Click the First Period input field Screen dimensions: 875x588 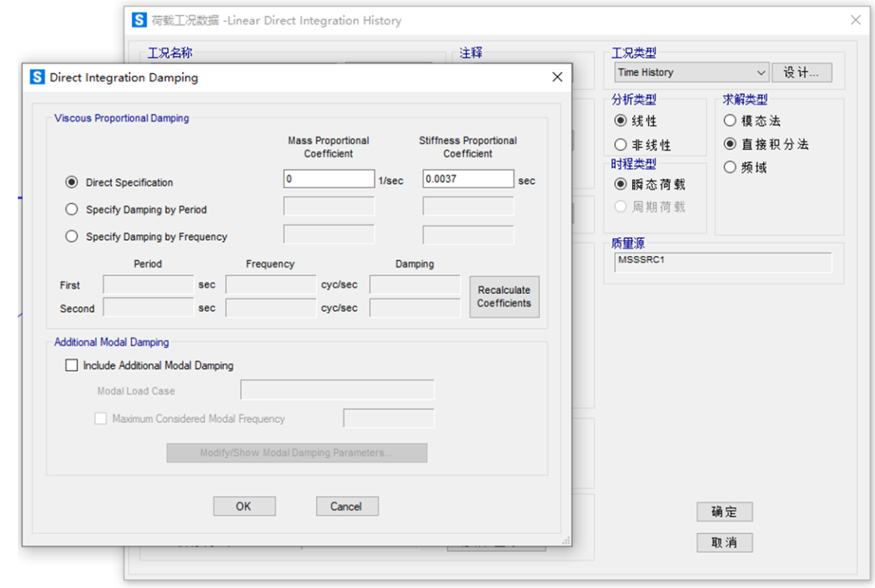click(148, 284)
